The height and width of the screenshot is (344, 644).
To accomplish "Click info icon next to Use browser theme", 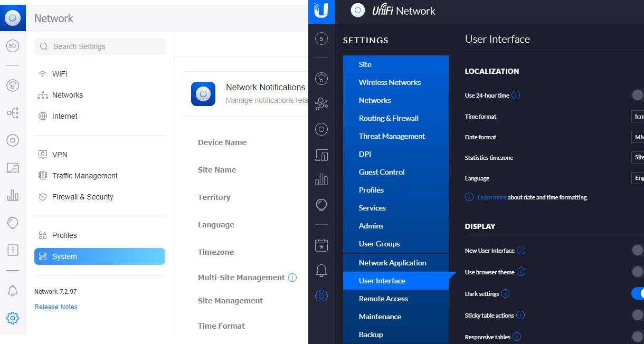I will [521, 272].
